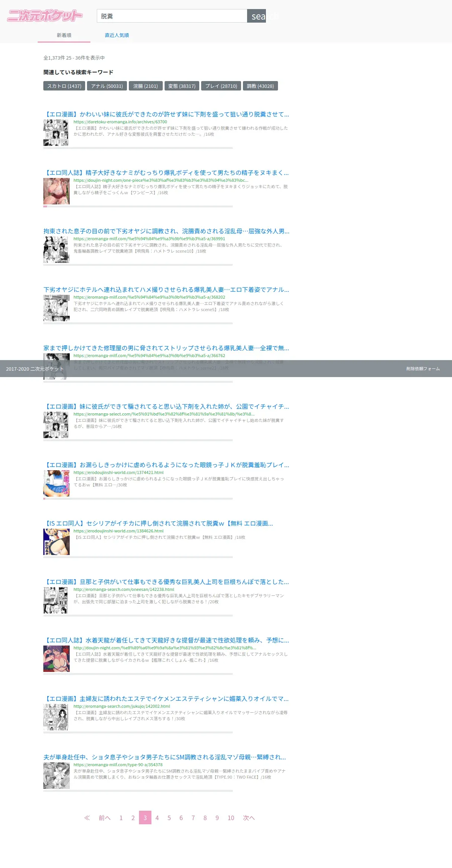Select the keyword tag with count (1437)
The height and width of the screenshot is (868, 452).
pos(64,86)
